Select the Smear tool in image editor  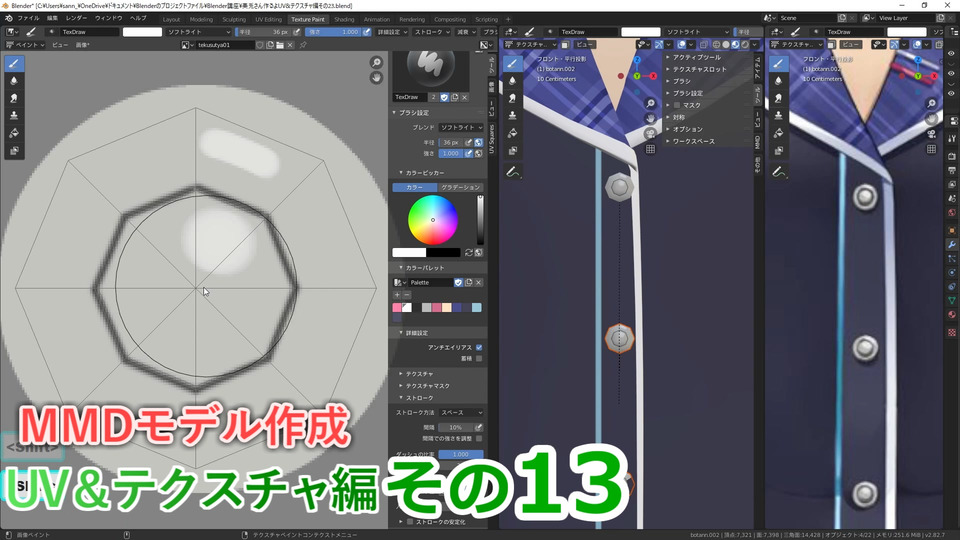point(14,99)
